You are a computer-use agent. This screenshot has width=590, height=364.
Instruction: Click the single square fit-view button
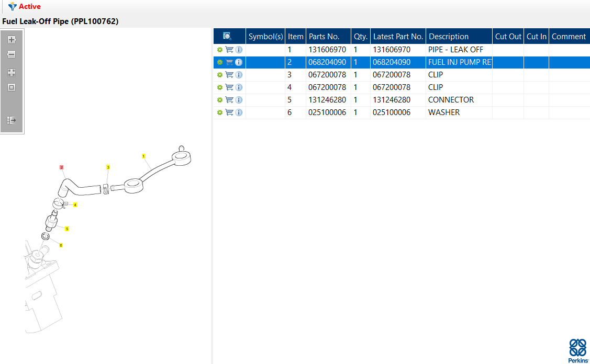(x=12, y=87)
